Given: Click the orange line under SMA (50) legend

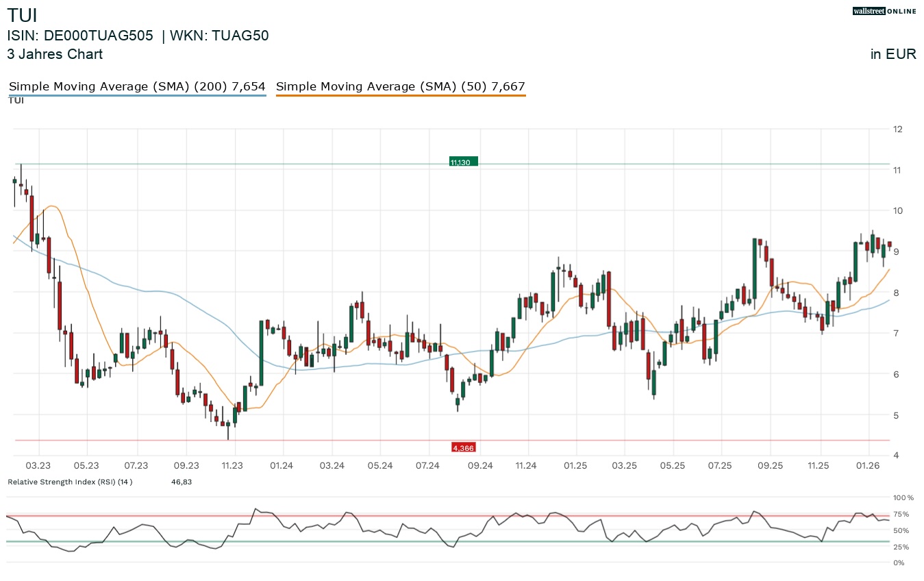Looking at the screenshot, I should (400, 96).
